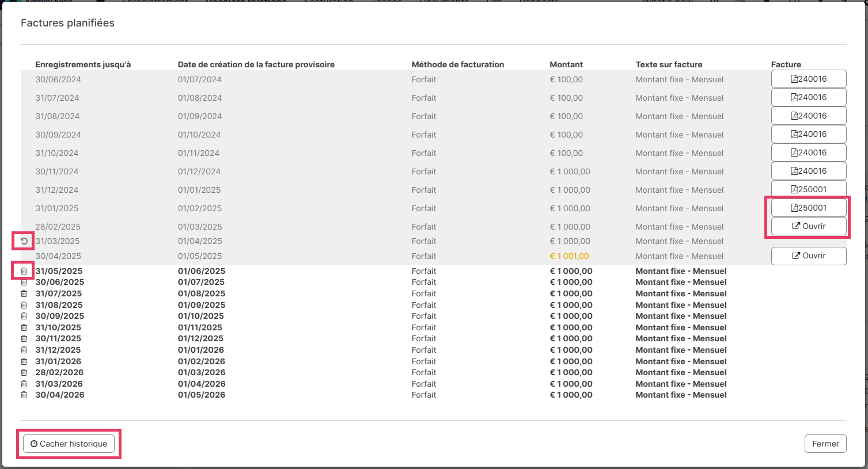This screenshot has width=868, height=469.
Task: Remove the 31/08/2025 planned invoice
Action: pyautogui.click(x=24, y=305)
